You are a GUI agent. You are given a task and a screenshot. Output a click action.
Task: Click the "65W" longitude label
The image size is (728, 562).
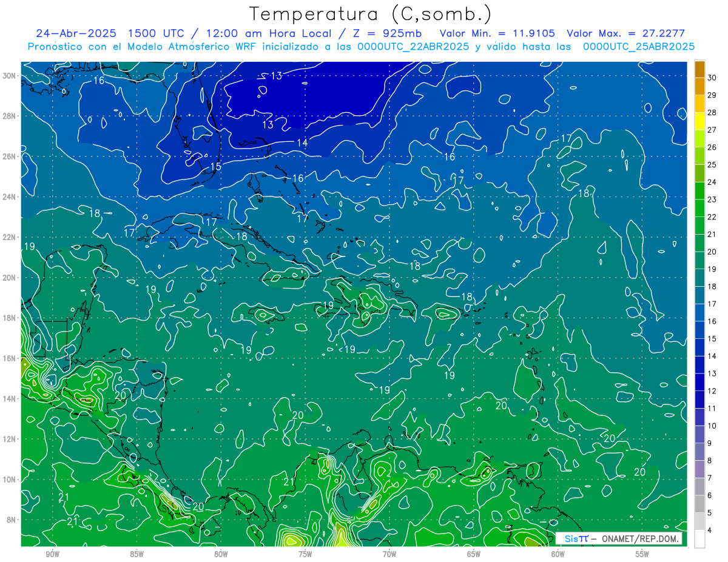click(474, 554)
